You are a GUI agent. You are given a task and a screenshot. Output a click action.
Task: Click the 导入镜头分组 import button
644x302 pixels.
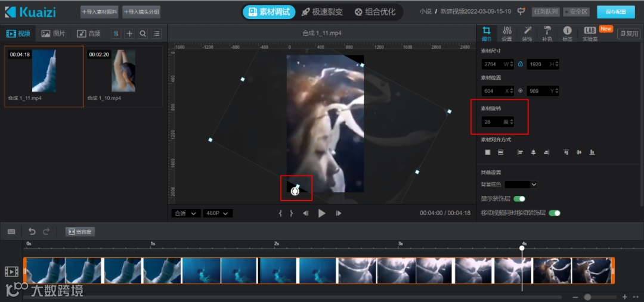coord(141,12)
